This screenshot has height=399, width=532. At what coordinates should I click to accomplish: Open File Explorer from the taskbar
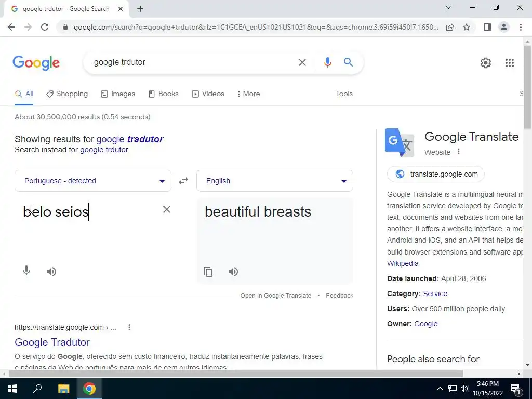point(63,389)
